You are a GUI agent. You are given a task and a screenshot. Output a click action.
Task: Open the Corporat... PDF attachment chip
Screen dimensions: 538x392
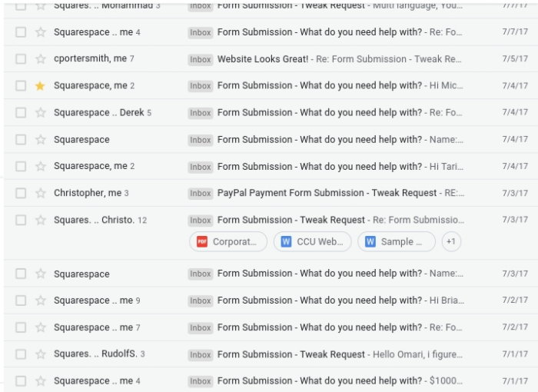click(228, 241)
